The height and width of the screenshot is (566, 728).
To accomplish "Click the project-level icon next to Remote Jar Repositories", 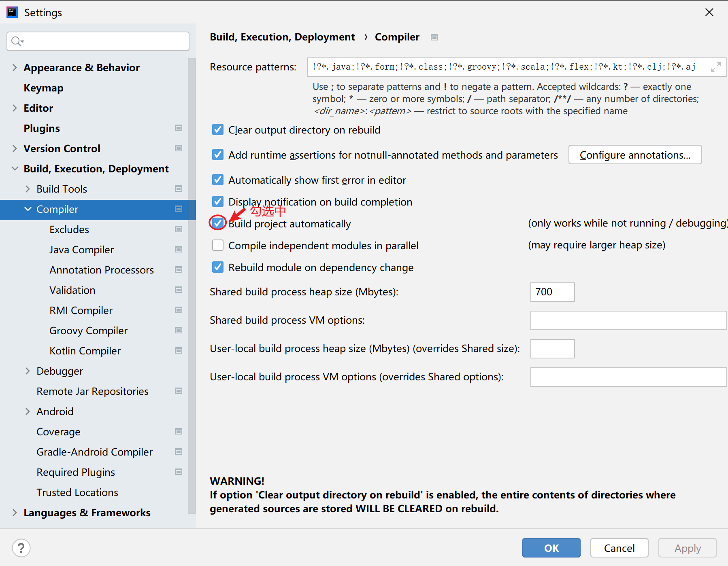I will (x=178, y=391).
